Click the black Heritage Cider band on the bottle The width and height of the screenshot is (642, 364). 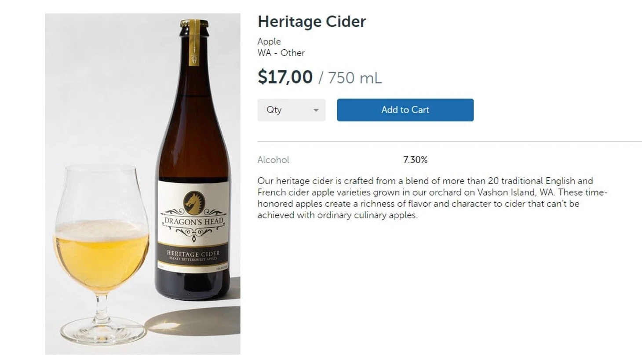pos(193,255)
